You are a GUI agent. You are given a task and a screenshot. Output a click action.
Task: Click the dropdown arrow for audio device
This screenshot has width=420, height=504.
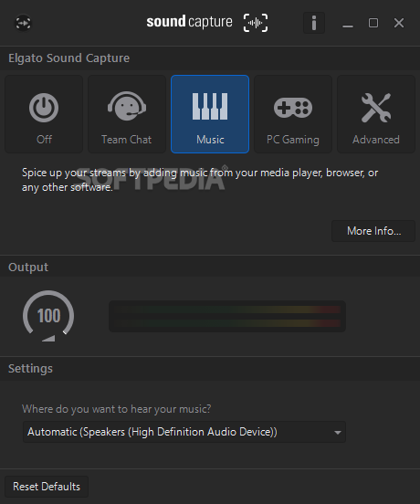pos(338,432)
